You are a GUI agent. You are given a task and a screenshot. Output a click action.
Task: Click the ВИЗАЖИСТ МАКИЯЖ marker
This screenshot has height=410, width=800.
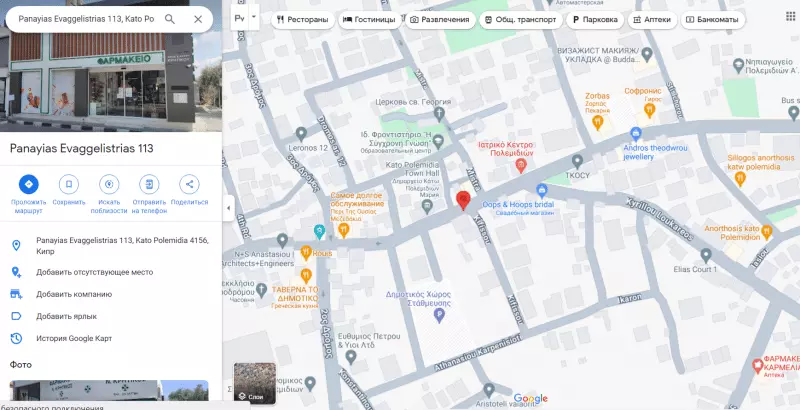[x=647, y=54]
